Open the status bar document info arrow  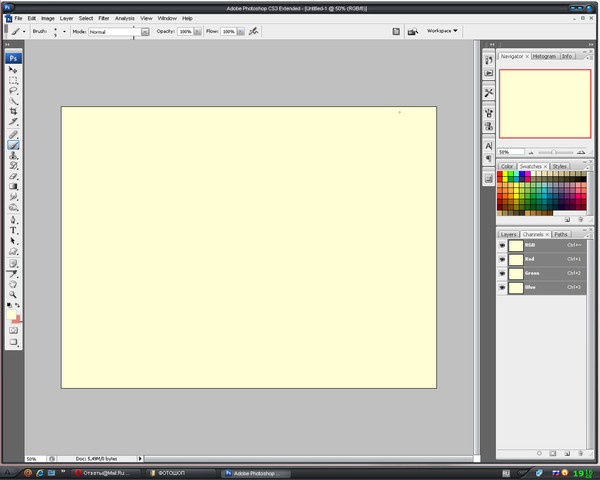[x=140, y=458]
